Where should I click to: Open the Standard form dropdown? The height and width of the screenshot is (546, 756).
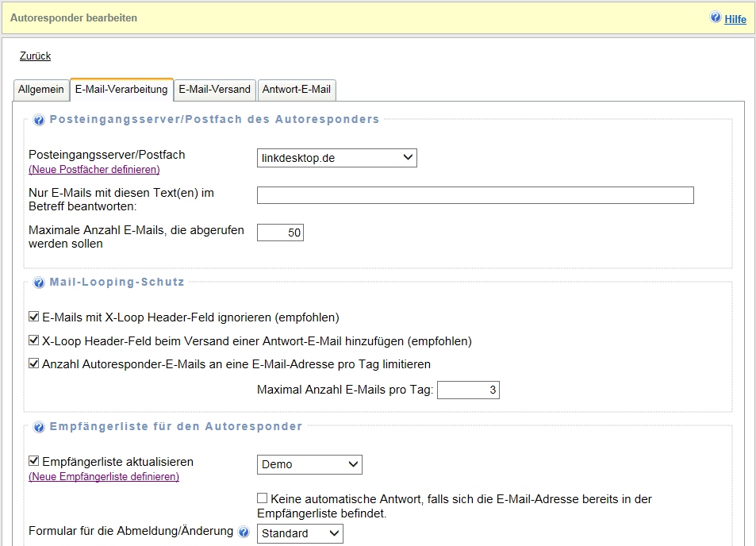point(300,533)
